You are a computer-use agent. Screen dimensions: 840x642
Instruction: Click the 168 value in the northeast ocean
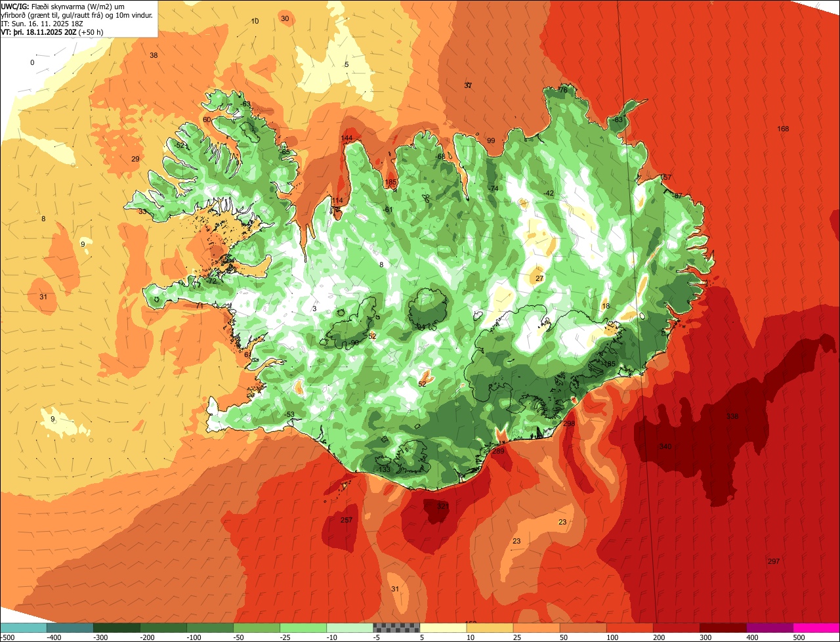[783, 129]
